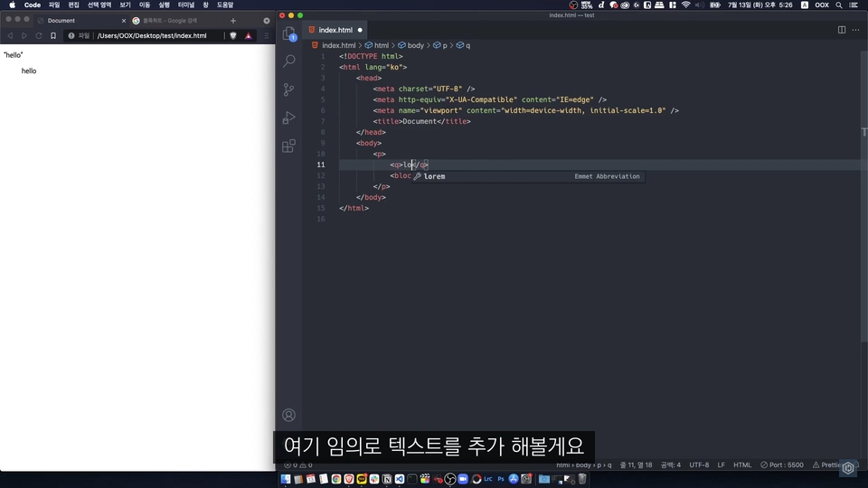Change encoding via UTF-8 status item
The width and height of the screenshot is (868, 488).
[699, 465]
